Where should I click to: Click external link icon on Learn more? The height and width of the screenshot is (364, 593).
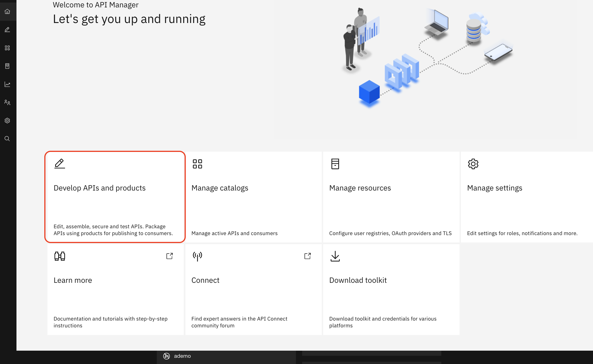point(170,256)
